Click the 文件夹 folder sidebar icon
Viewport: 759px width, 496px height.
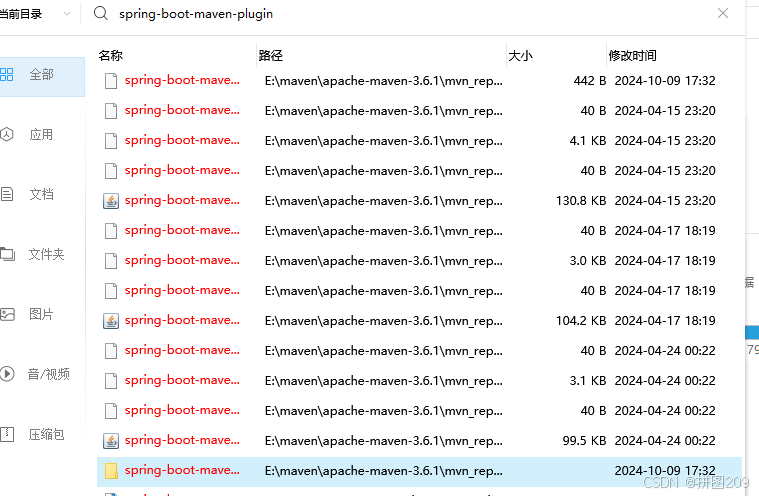coord(7,254)
